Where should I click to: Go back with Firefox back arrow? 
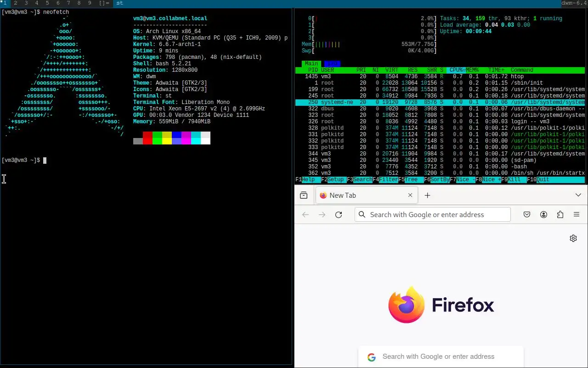[x=305, y=215]
